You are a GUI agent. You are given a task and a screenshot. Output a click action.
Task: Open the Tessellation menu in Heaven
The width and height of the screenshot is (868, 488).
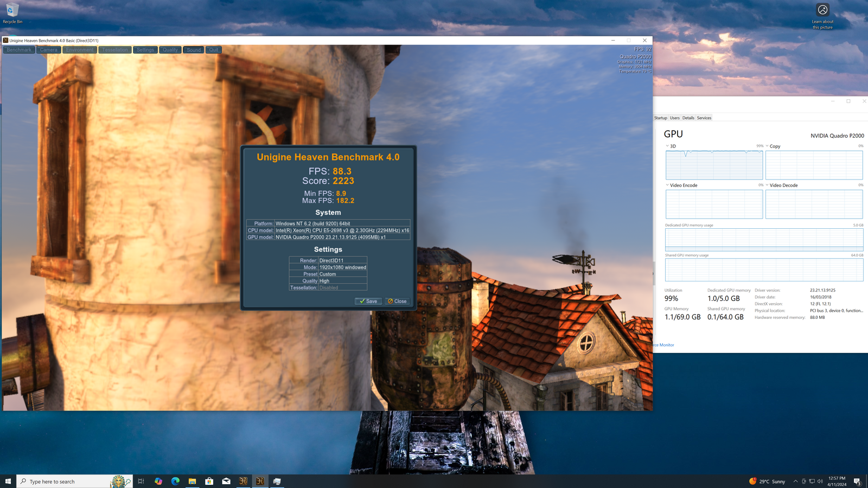point(115,50)
